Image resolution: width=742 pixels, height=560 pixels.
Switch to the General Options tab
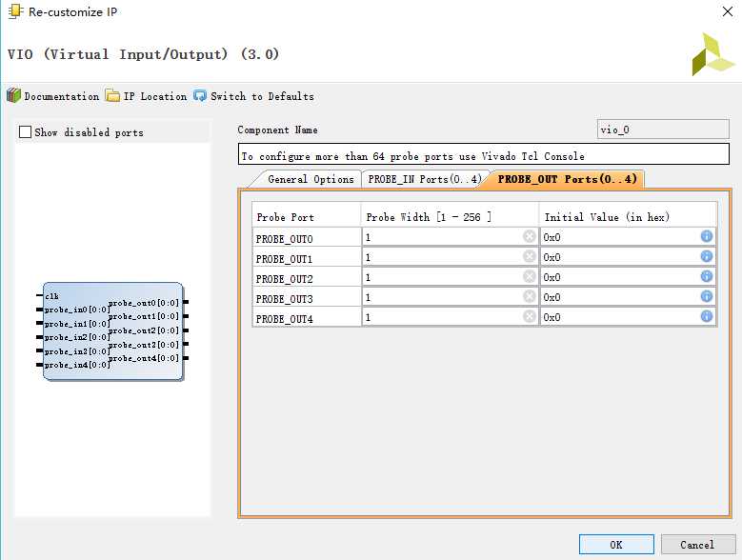point(311,179)
